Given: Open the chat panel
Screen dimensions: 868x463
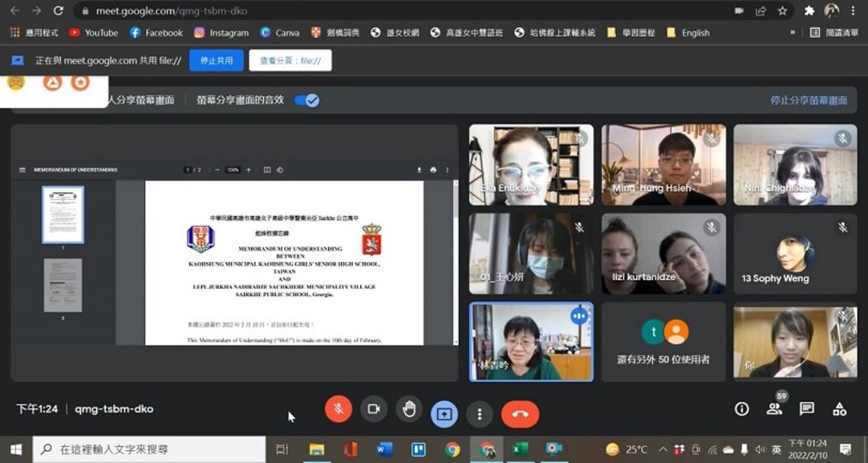Looking at the screenshot, I should (806, 409).
